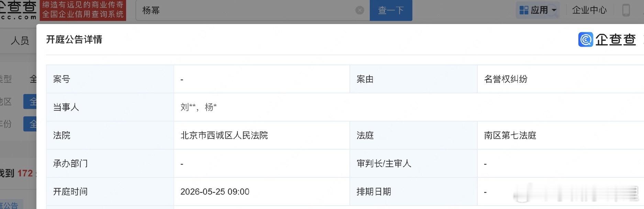Open 企业中心
The width and height of the screenshot is (644, 209).
589,10
